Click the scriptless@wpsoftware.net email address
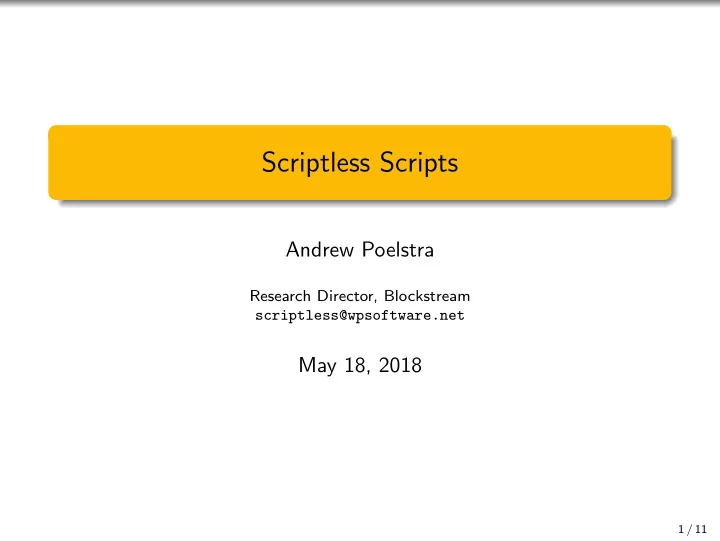 coord(360,316)
